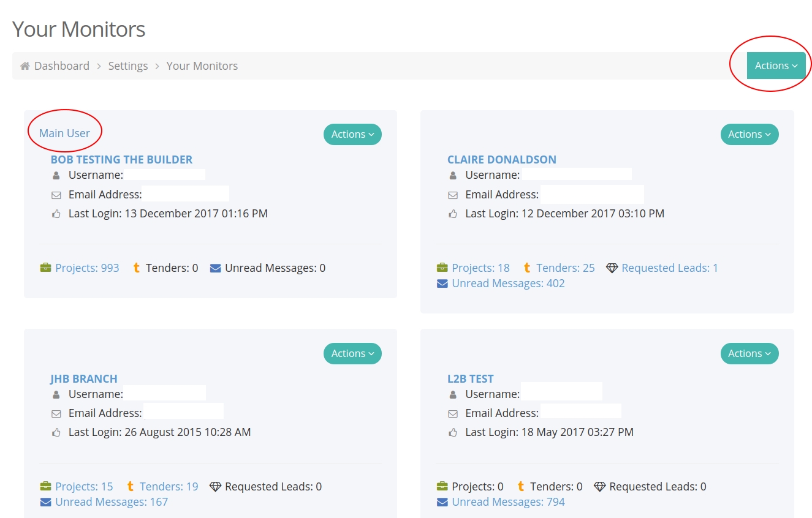Open Requested Leads: 1 link
Image resolution: width=812 pixels, height=518 pixels.
(x=670, y=268)
